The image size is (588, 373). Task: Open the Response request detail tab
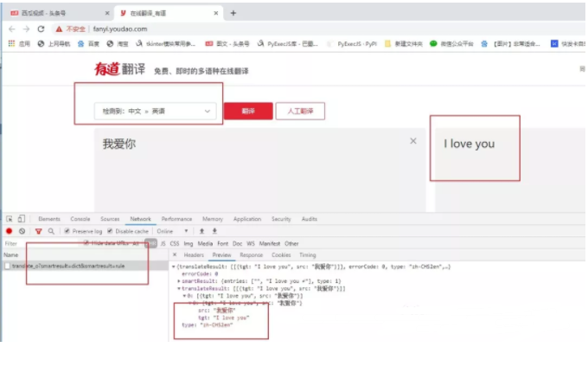(x=252, y=255)
